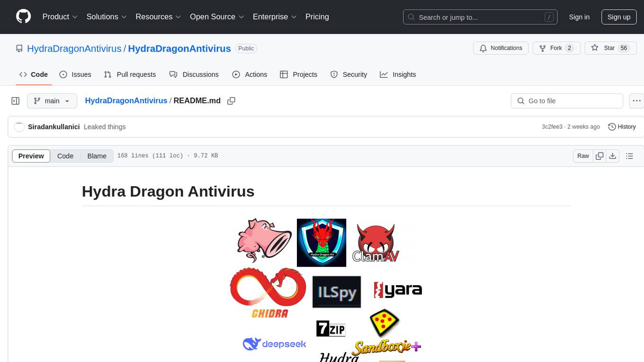Focus the Search or jump to field

point(480,17)
